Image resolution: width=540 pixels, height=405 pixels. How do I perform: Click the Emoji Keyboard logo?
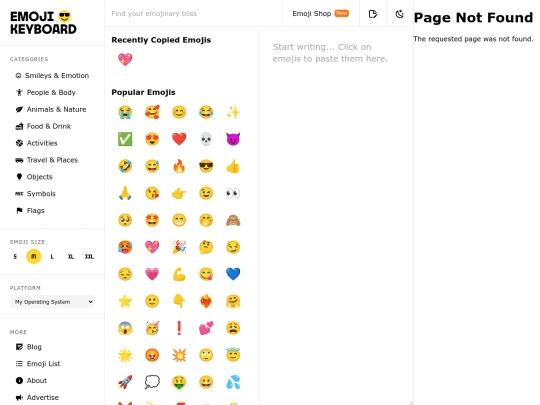point(43,23)
